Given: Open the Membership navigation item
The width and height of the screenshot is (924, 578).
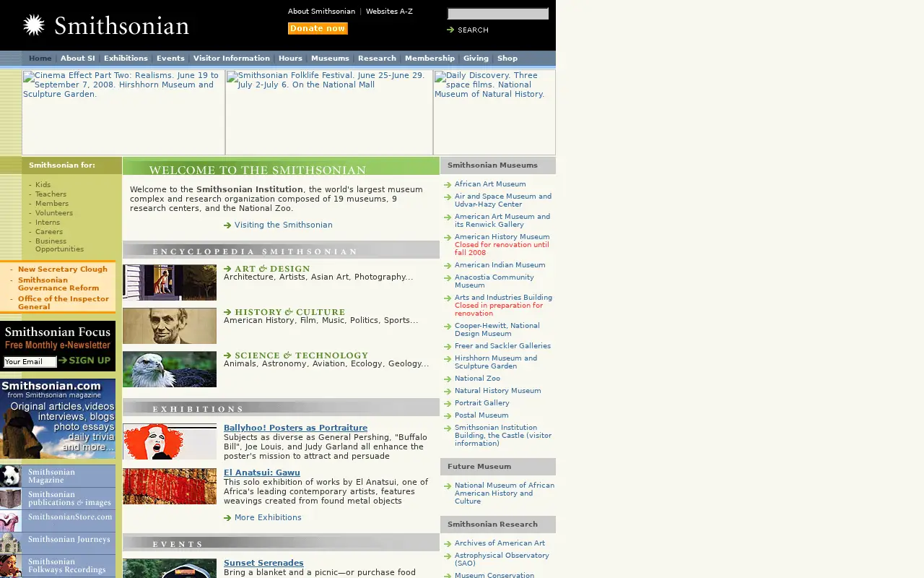Looking at the screenshot, I should coord(430,59).
